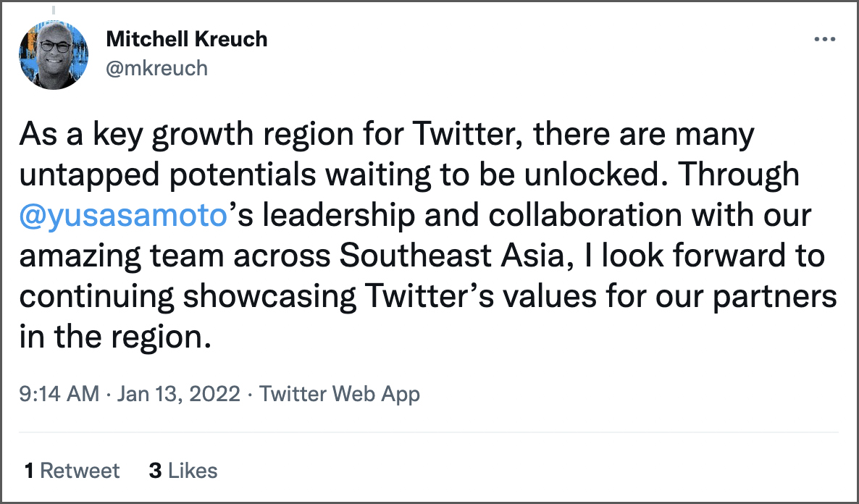Click Mitchell Kreuch's profile avatar
859x504 pixels.
click(51, 56)
